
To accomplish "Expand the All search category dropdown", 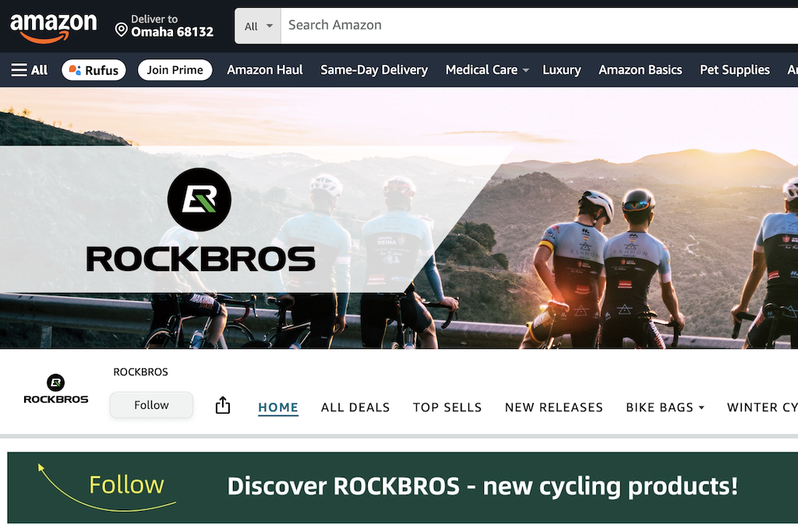I will pos(258,26).
